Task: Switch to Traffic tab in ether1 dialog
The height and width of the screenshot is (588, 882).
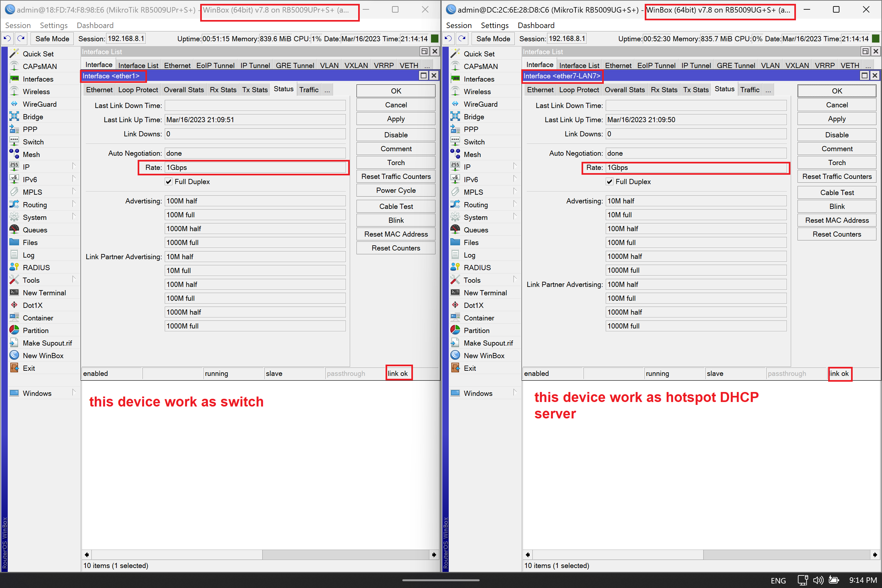Action: (x=309, y=90)
